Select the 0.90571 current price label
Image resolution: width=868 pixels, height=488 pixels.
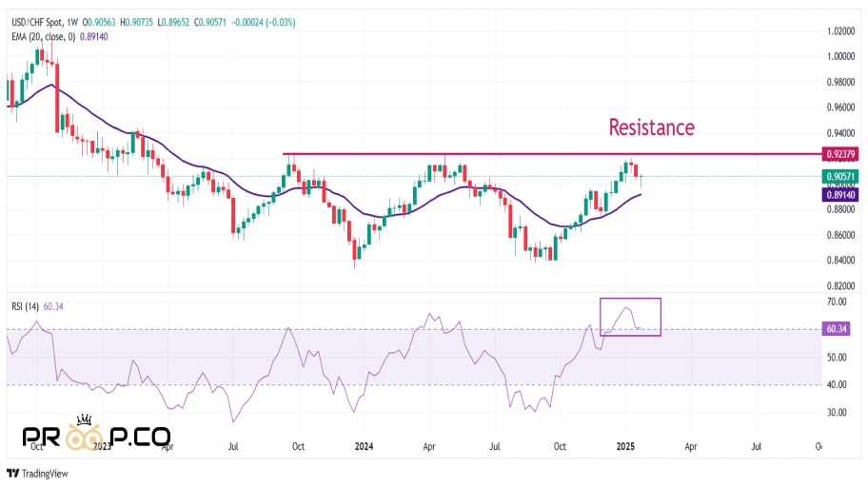[x=840, y=177]
